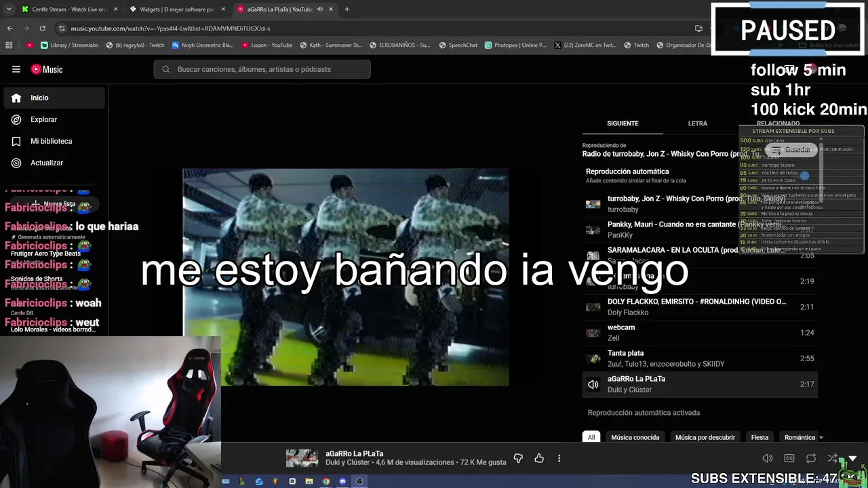
Task: Click the now-playing speaker icon in queue
Action: 593,384
